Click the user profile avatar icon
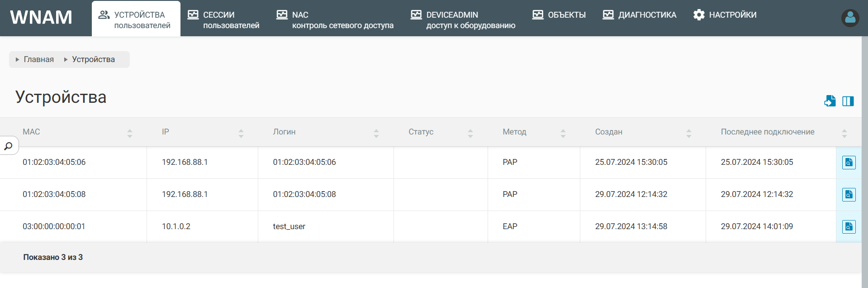This screenshot has width=868, height=288. [x=850, y=18]
